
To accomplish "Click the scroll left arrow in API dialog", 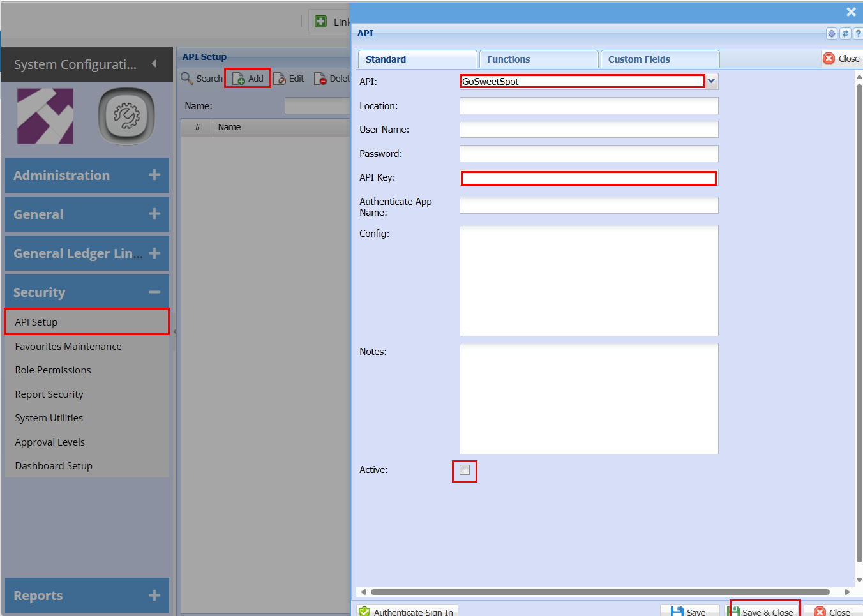I will pyautogui.click(x=363, y=592).
